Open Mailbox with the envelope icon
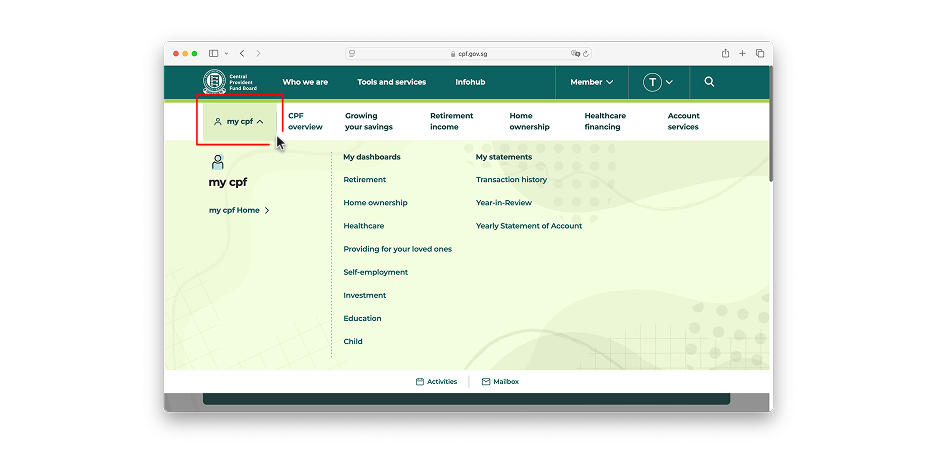 pos(500,382)
